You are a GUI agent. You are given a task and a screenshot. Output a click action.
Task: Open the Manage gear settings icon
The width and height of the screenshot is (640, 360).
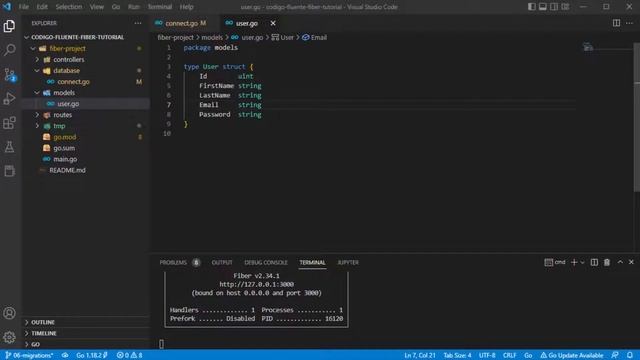pyautogui.click(x=9, y=337)
